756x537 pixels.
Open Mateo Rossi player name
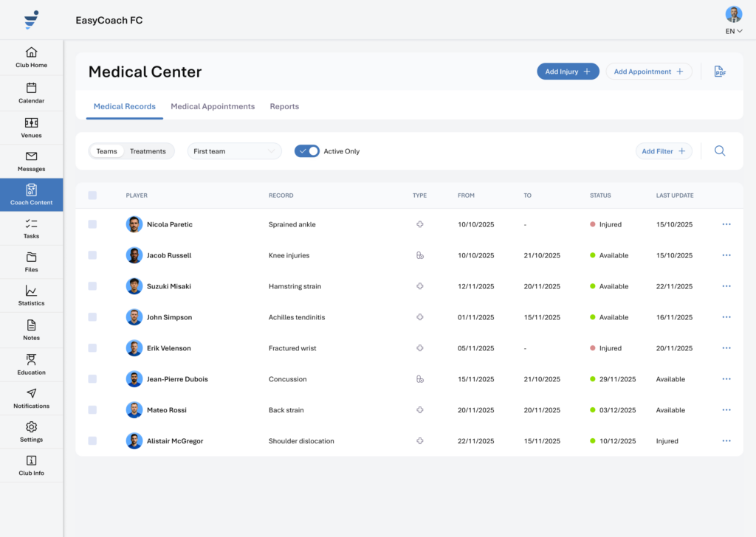click(167, 410)
